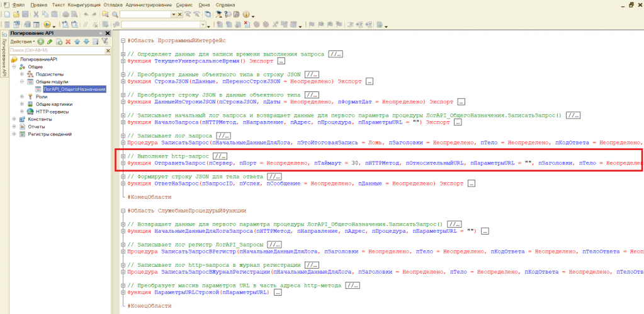
Task: Click the Print icon in toolbar
Action: tap(65, 15)
